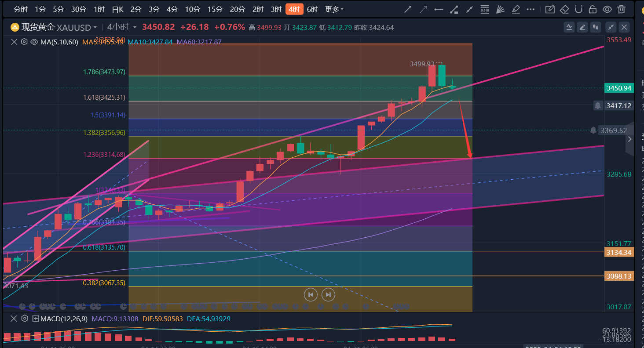Open more drawing tools via three dots

(531, 9)
